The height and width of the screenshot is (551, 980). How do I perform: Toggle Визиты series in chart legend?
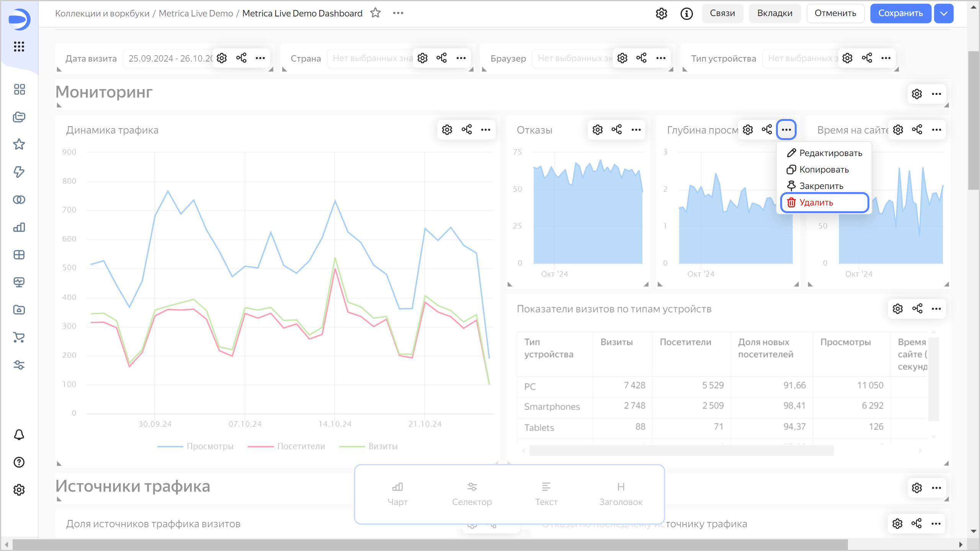point(383,446)
